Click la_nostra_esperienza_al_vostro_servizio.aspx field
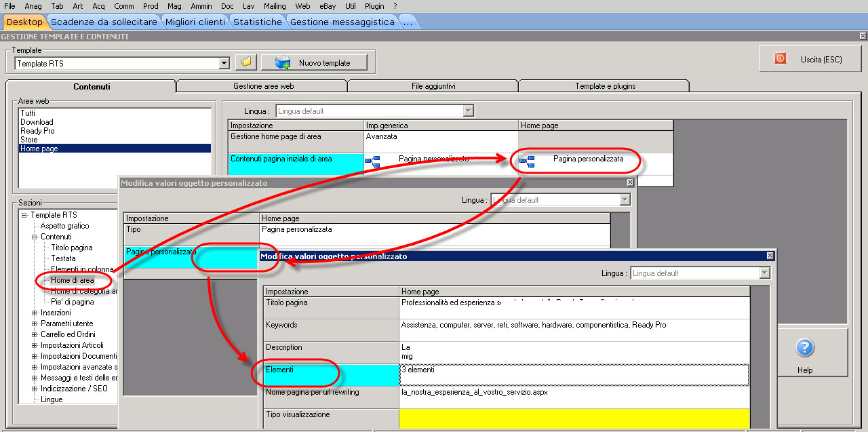 pos(574,397)
